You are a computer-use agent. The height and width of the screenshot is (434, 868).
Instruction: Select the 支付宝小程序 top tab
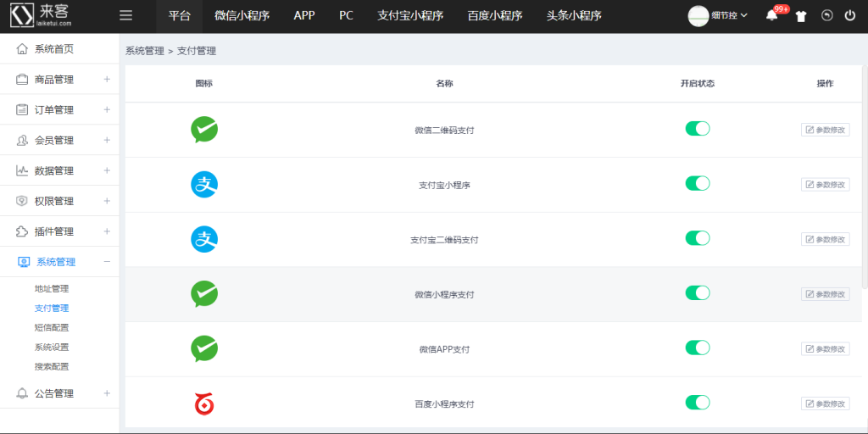(410, 15)
